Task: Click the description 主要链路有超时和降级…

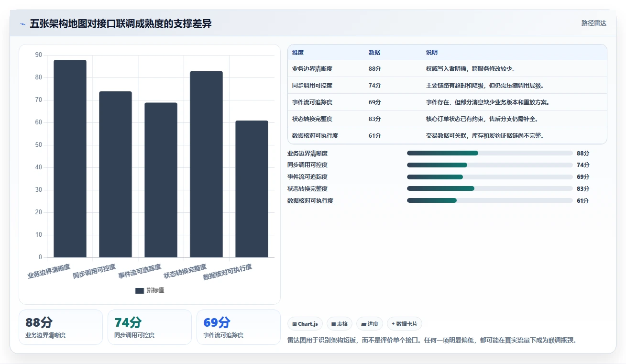Action: 485,86
